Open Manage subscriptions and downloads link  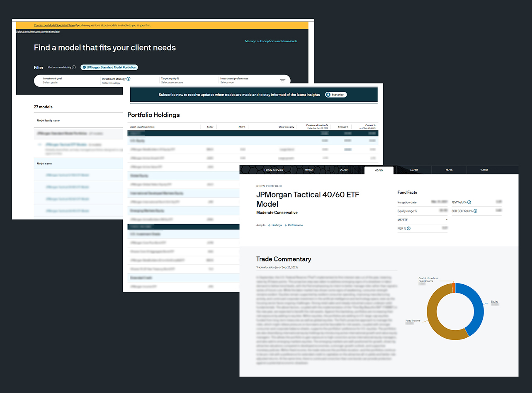click(271, 41)
